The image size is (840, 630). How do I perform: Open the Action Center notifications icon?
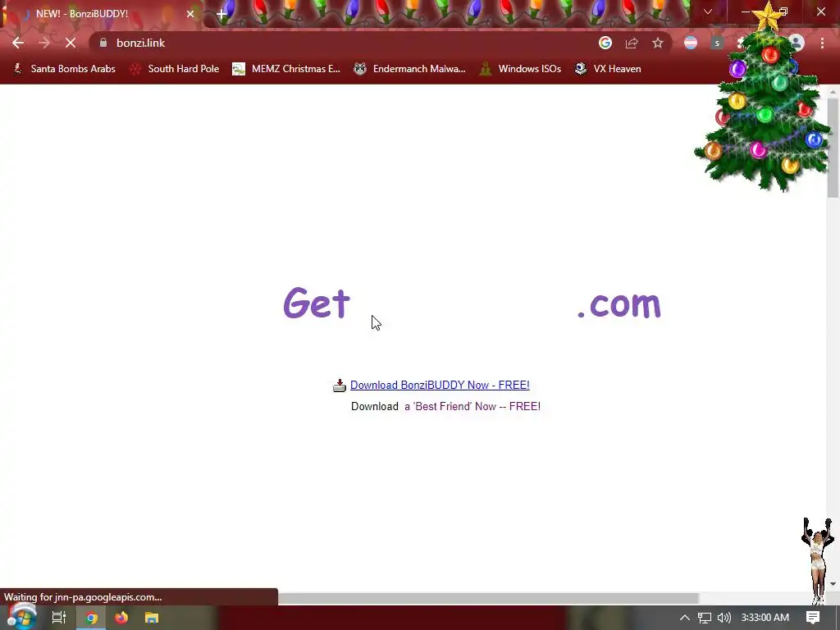click(x=813, y=618)
